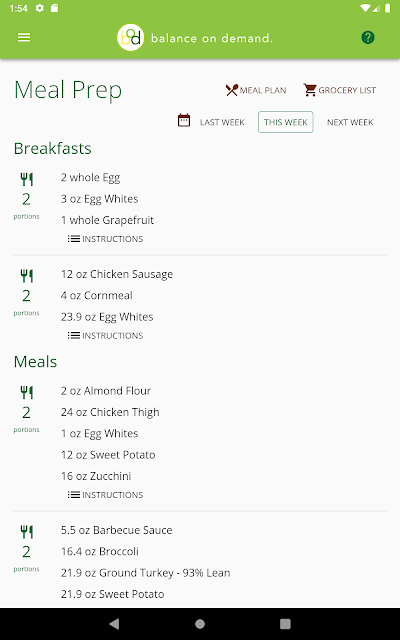This screenshot has height=640, width=400.
Task: Expand Instructions for Chicken Thigh meal
Action: 105,495
